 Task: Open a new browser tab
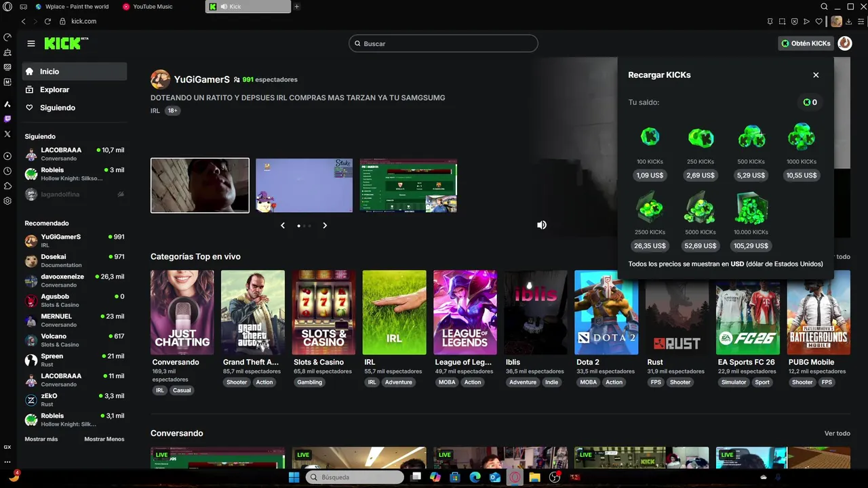pyautogui.click(x=296, y=7)
